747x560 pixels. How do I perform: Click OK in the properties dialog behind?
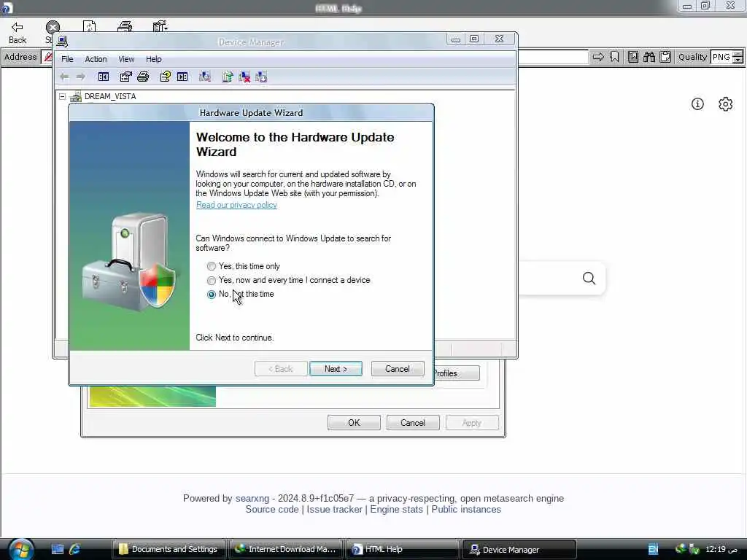pyautogui.click(x=354, y=423)
